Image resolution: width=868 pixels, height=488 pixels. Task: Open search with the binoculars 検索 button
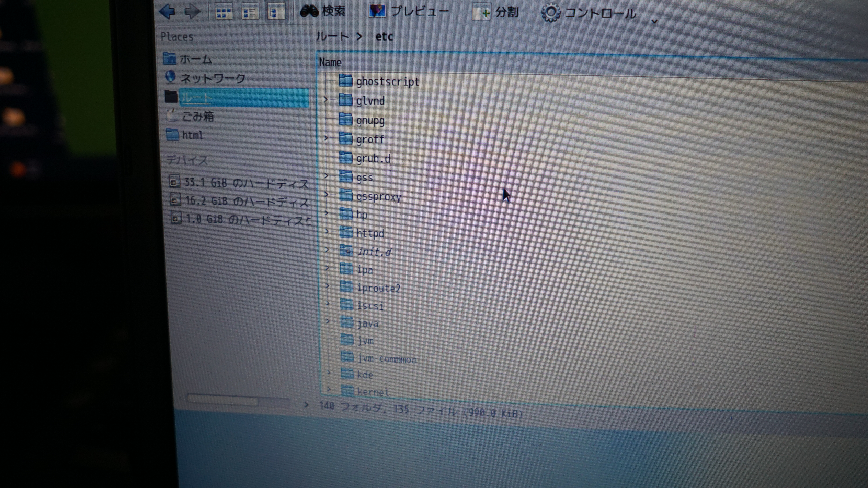click(323, 11)
